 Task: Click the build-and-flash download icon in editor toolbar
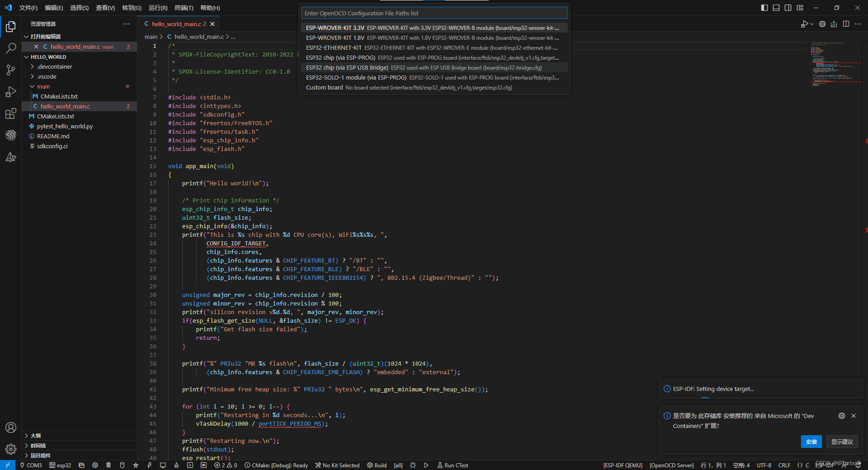[x=834, y=24]
